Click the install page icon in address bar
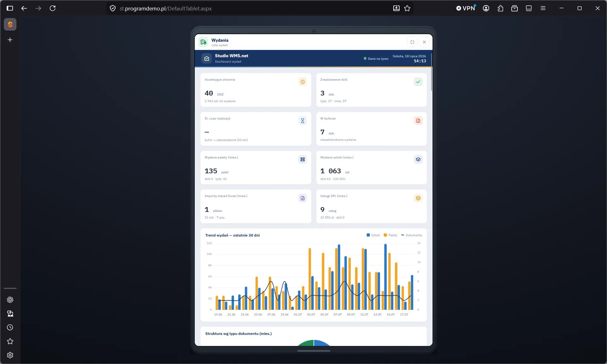Screen dimensions: 607x364 click(x=396, y=8)
